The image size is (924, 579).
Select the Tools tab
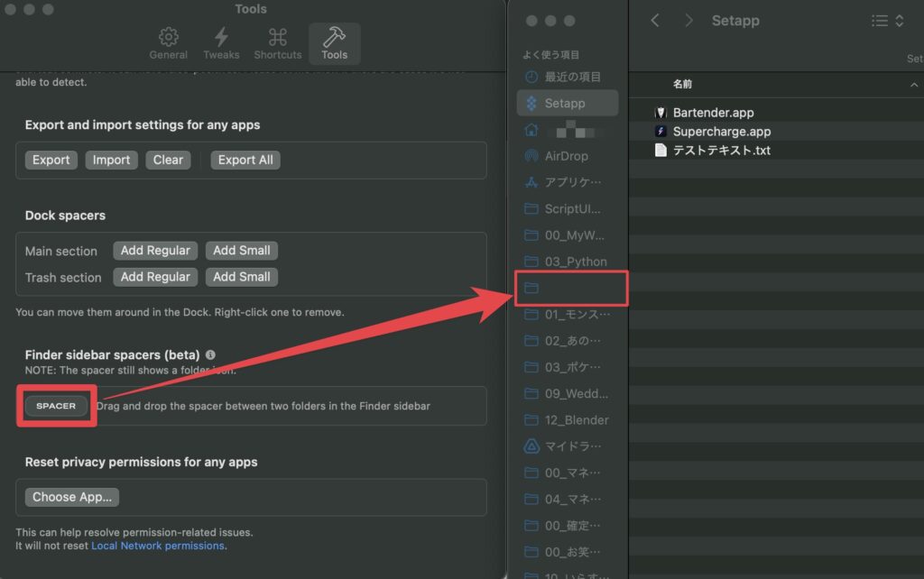[x=334, y=43]
